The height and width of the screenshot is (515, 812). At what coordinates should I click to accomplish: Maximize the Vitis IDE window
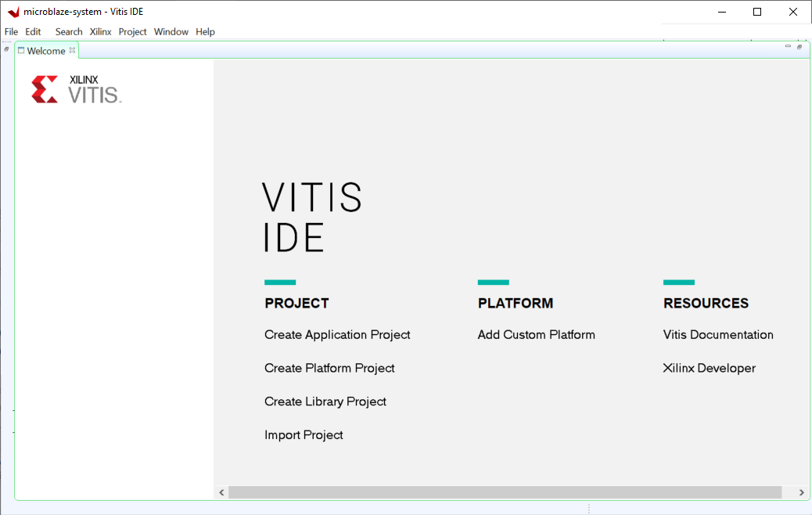(757, 12)
